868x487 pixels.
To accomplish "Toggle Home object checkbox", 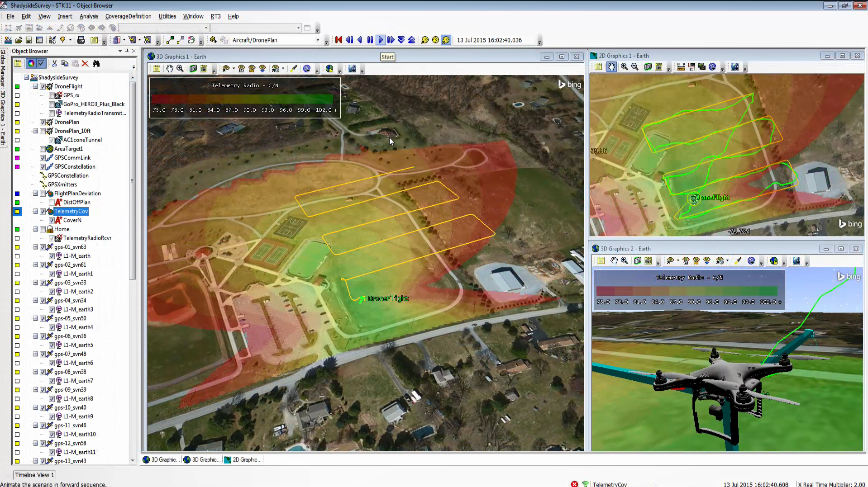I will [x=43, y=229].
